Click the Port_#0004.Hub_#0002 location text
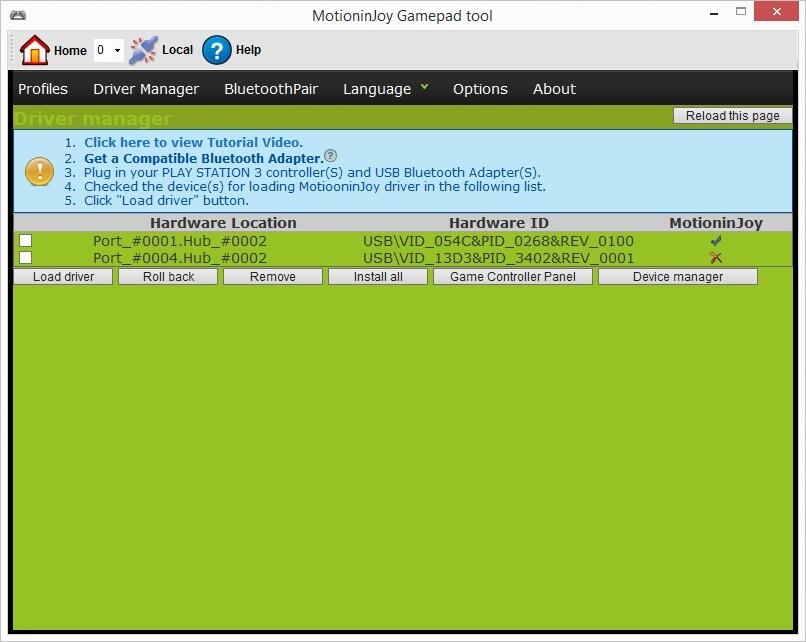The height and width of the screenshot is (642, 806). (180, 258)
